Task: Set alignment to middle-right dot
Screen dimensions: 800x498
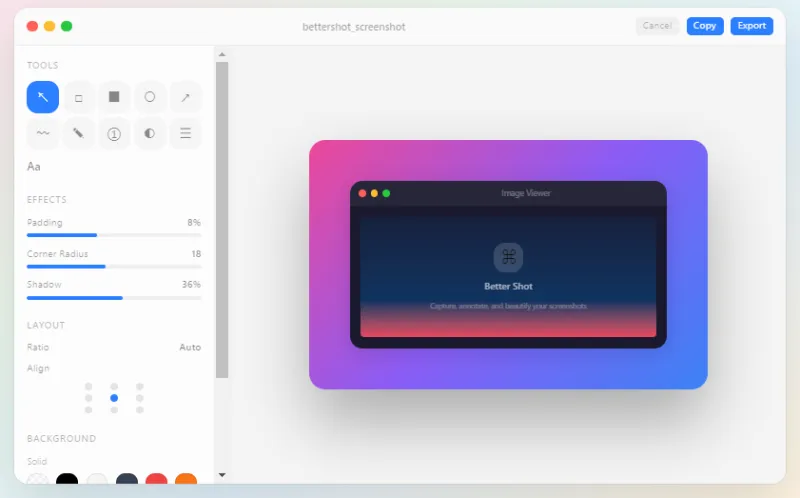Action: (140, 398)
